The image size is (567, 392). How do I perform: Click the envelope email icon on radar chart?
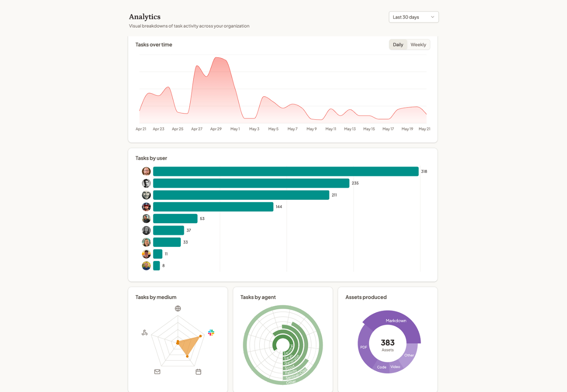157,372
